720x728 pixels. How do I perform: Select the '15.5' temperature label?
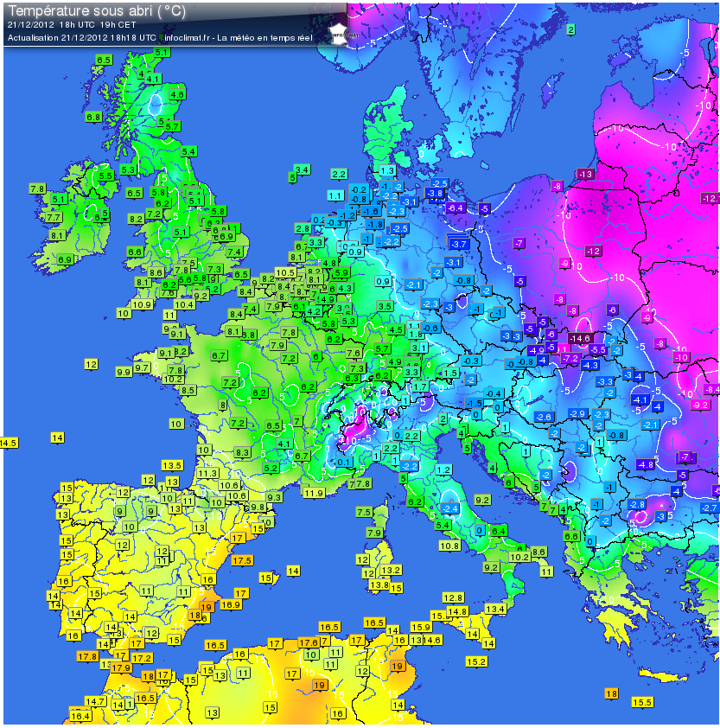click(642, 702)
